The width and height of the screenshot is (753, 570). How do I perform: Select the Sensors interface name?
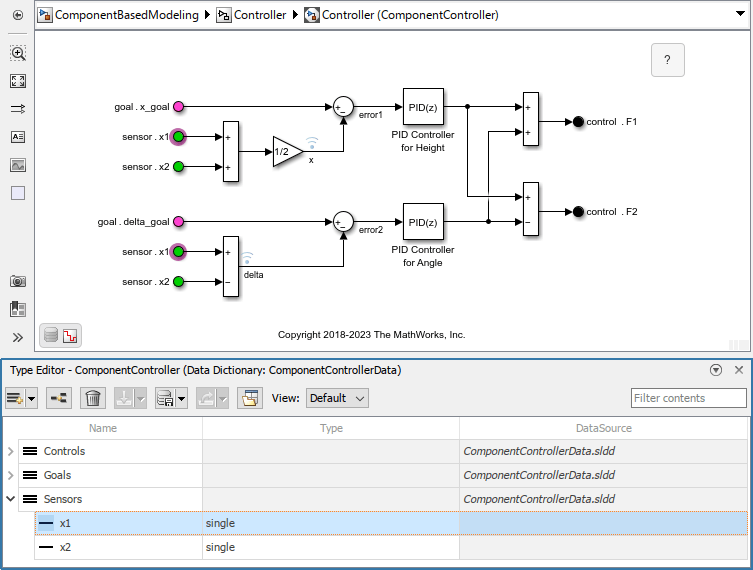click(x=63, y=499)
